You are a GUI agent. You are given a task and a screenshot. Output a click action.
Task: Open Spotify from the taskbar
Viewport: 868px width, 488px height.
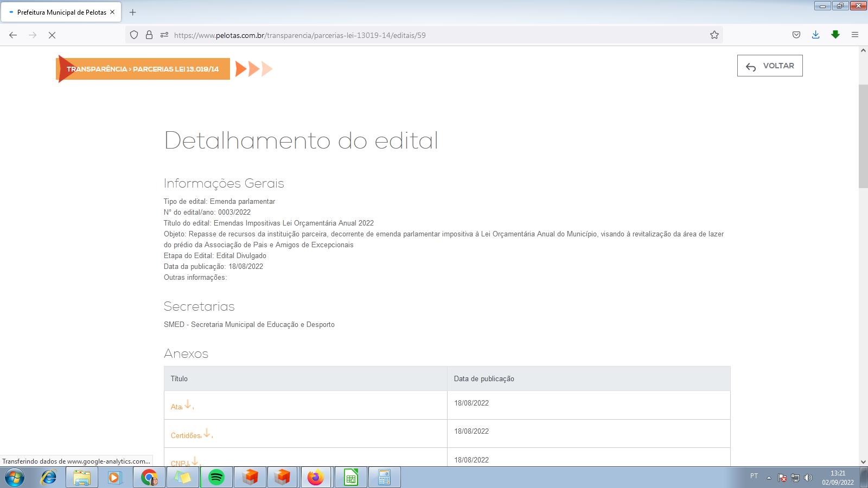[216, 478]
